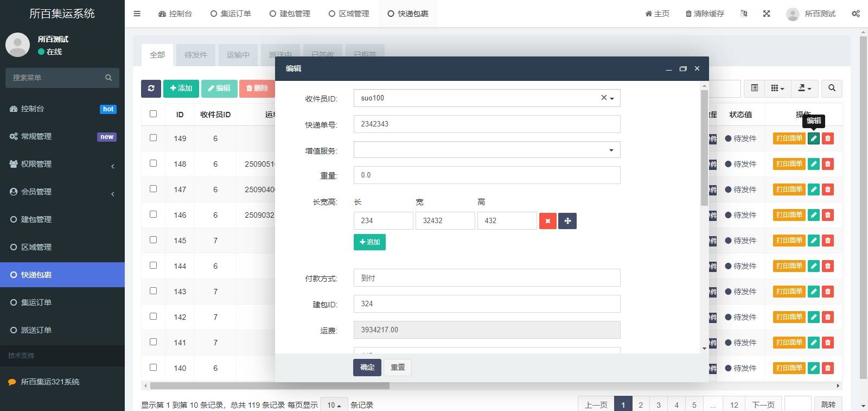This screenshot has width=868, height=411.
Task: Delete row 148 with trash icon
Action: [x=827, y=164]
